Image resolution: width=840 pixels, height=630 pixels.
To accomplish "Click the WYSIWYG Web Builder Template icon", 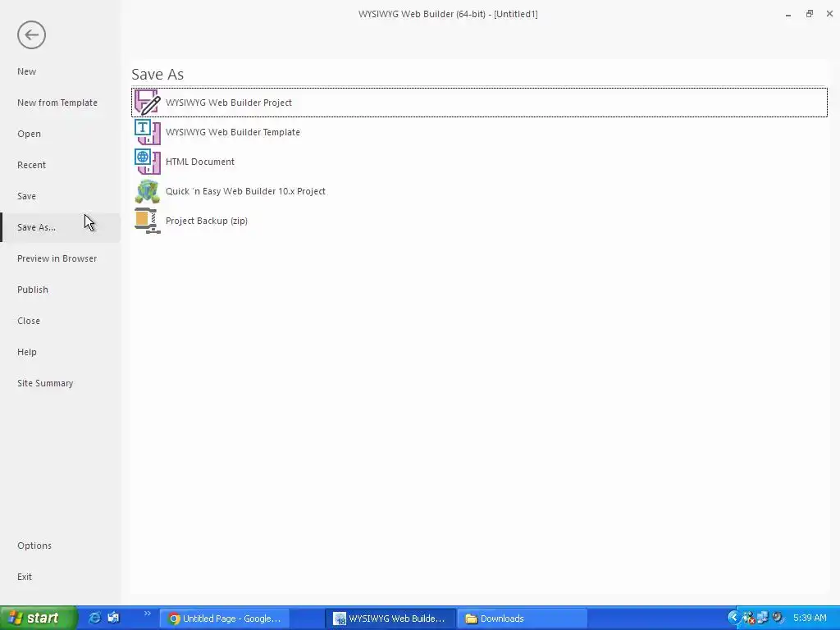I will tap(148, 132).
